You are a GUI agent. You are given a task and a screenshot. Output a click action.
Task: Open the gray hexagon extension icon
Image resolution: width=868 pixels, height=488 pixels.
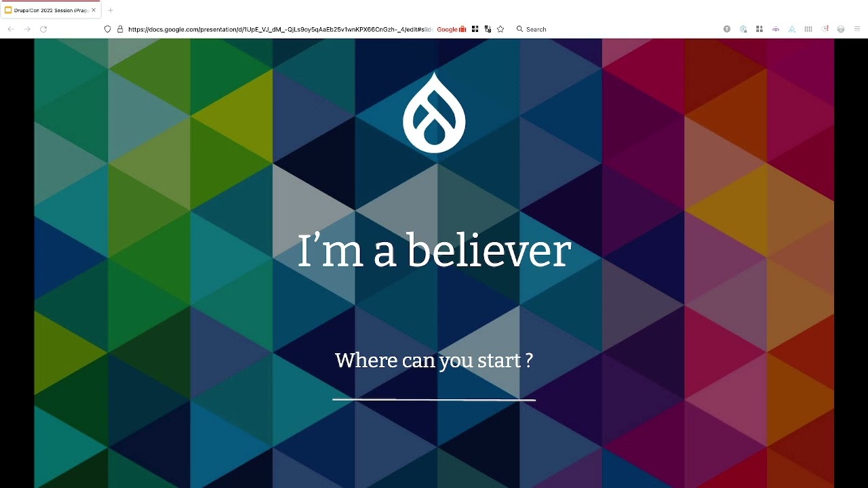pos(841,29)
